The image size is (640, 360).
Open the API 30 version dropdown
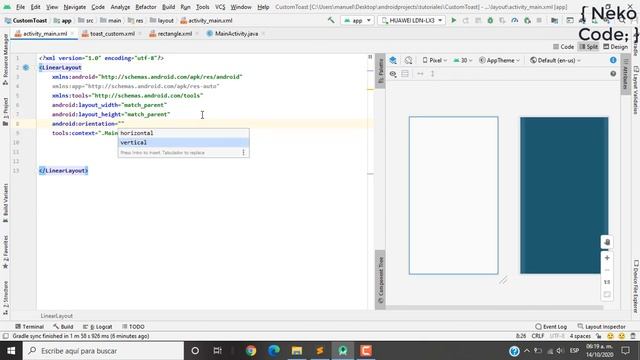pos(463,60)
